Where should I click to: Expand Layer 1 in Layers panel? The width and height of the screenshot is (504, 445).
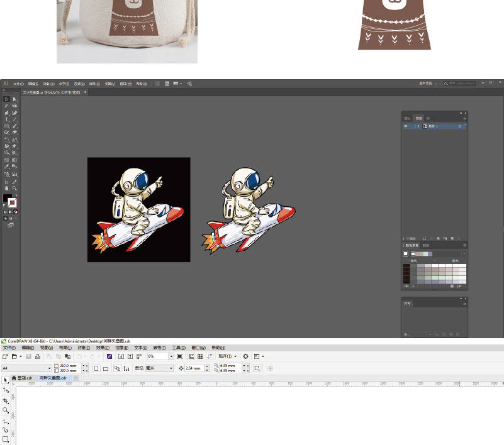coord(418,126)
